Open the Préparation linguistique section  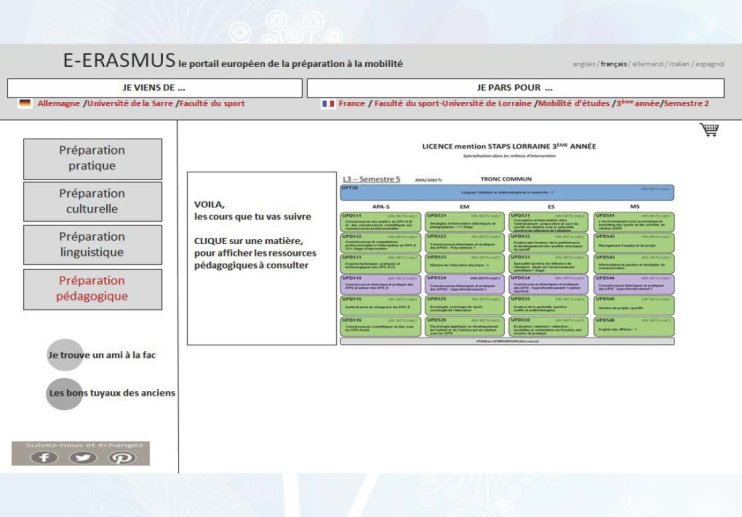click(x=92, y=245)
